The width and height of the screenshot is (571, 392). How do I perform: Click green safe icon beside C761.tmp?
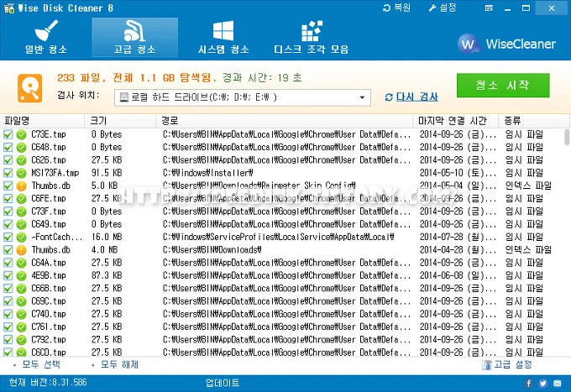point(22,327)
